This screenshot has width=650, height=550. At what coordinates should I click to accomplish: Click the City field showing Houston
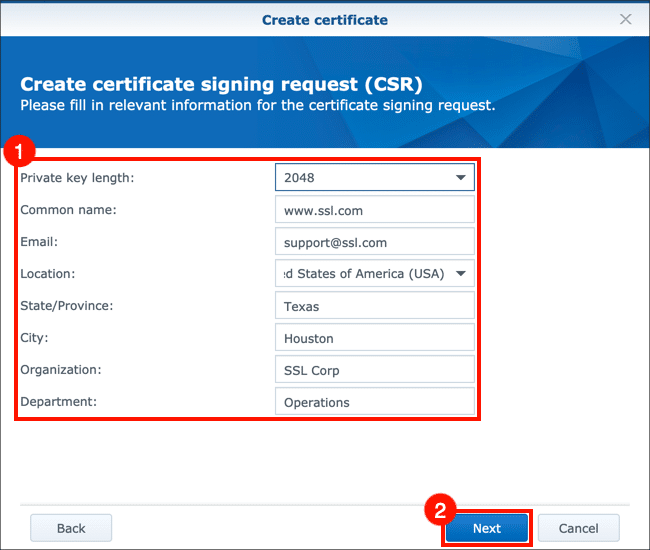click(x=374, y=338)
